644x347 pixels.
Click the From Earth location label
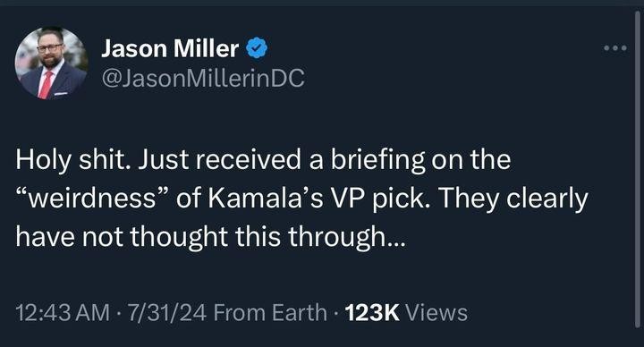click(270, 312)
